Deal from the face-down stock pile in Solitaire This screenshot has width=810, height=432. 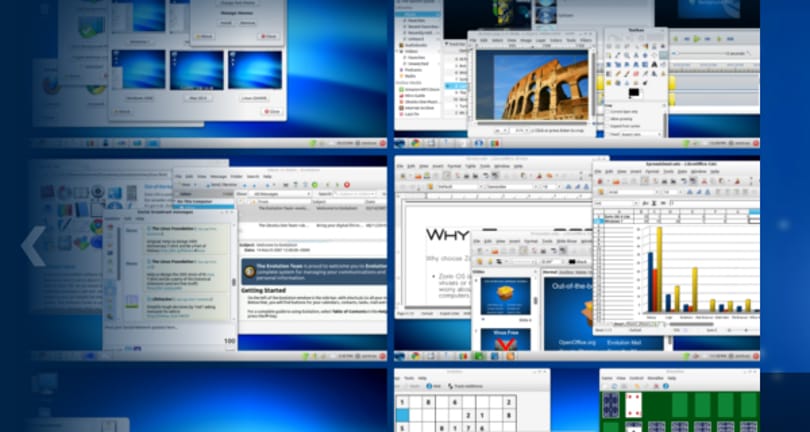[x=611, y=405]
